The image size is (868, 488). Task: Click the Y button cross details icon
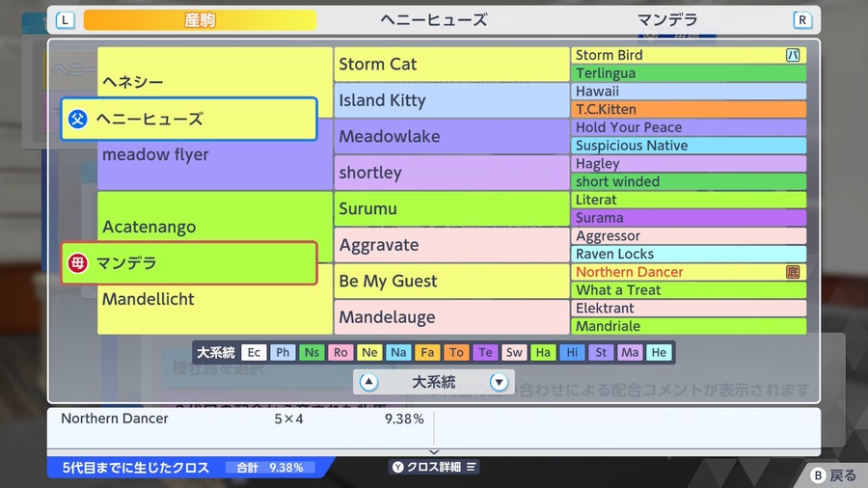click(398, 467)
